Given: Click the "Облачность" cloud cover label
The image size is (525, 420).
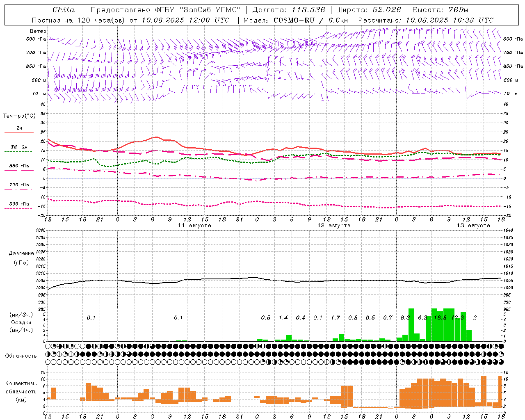Looking at the screenshot, I should (21, 356).
